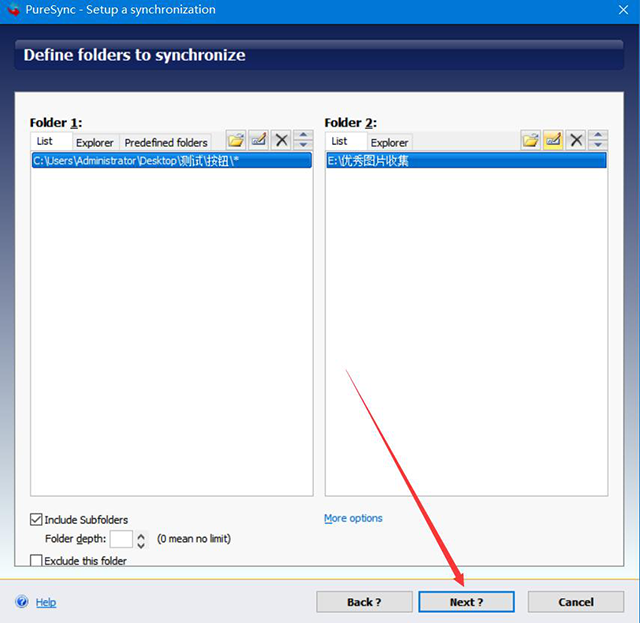The height and width of the screenshot is (623, 640).
Task: Edit path icon for Folder 1
Action: [x=258, y=140]
